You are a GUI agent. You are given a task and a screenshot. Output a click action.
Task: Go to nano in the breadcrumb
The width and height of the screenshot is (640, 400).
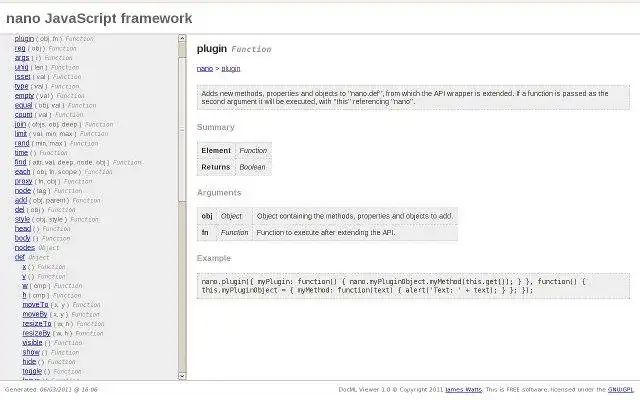click(x=205, y=69)
